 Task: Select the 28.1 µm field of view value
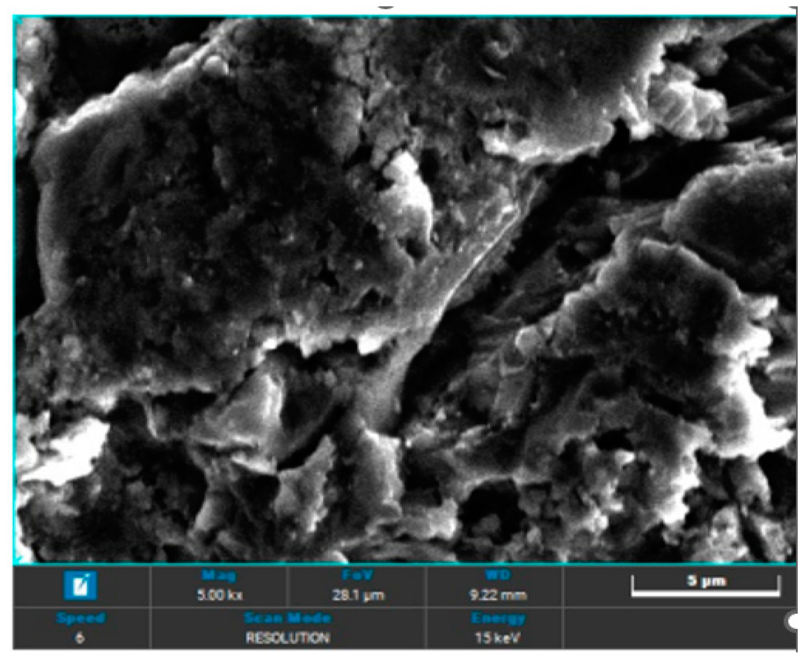coord(358,596)
